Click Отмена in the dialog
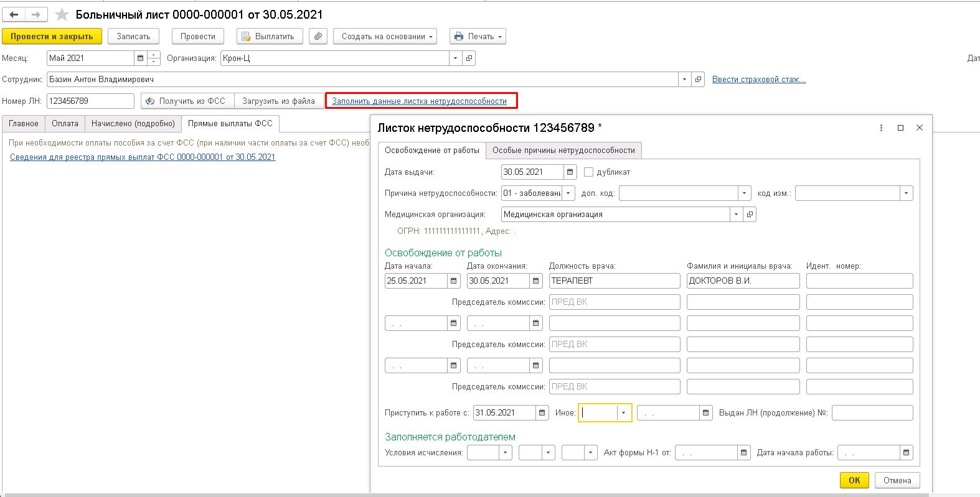Viewport: 980px width, 497px height. coord(897,480)
